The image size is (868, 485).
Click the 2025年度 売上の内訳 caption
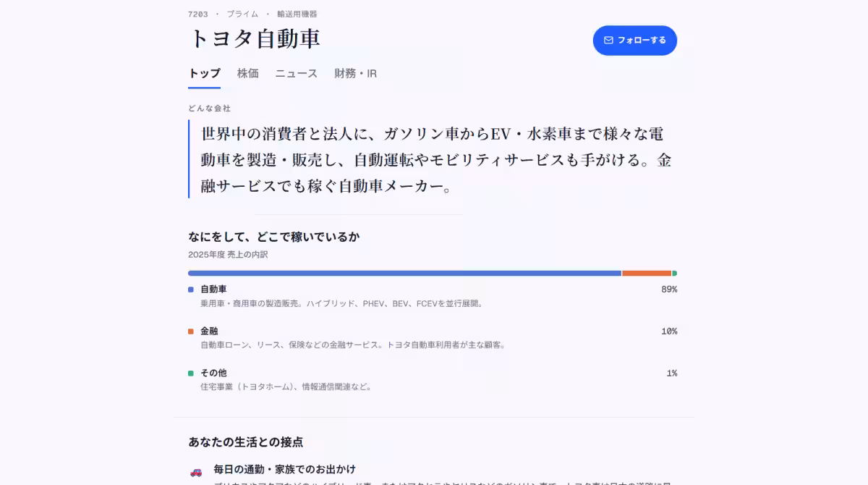pyautogui.click(x=228, y=255)
